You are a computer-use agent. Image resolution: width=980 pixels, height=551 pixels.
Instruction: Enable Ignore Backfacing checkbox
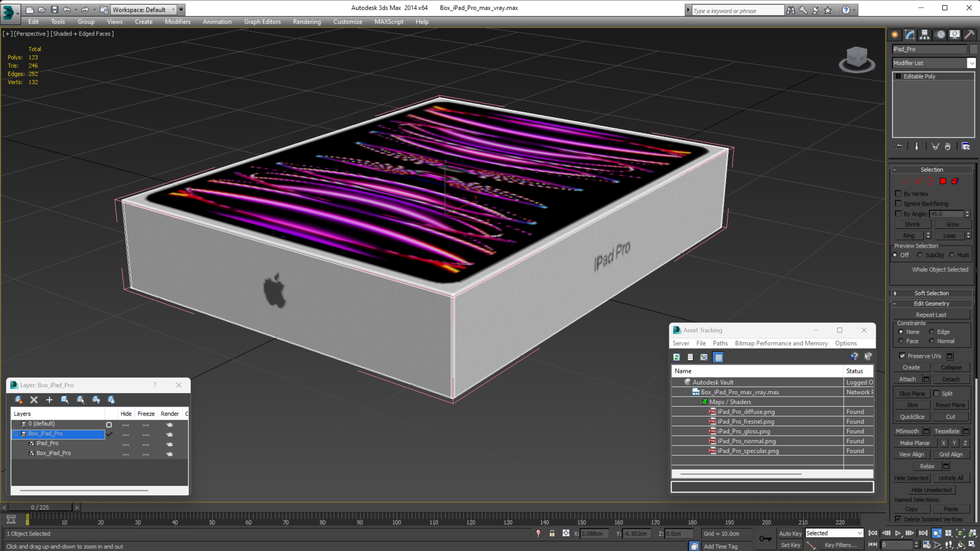coord(898,204)
